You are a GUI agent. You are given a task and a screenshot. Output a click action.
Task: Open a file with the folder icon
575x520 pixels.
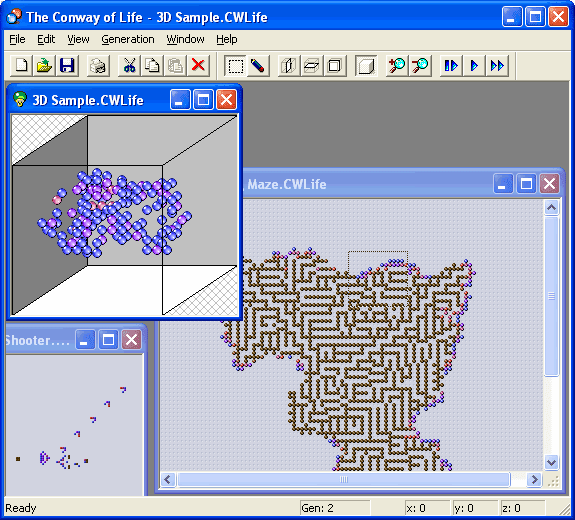(44, 66)
